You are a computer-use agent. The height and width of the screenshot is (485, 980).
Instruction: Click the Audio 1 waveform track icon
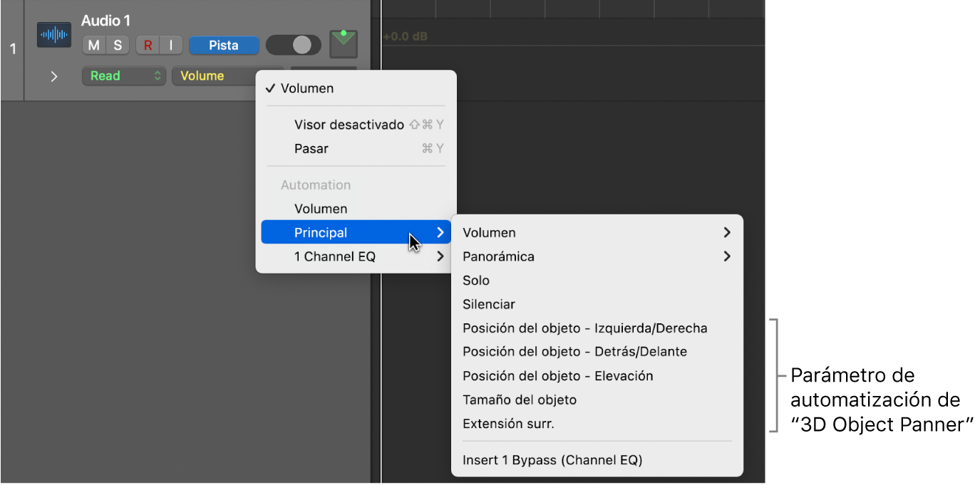(54, 35)
